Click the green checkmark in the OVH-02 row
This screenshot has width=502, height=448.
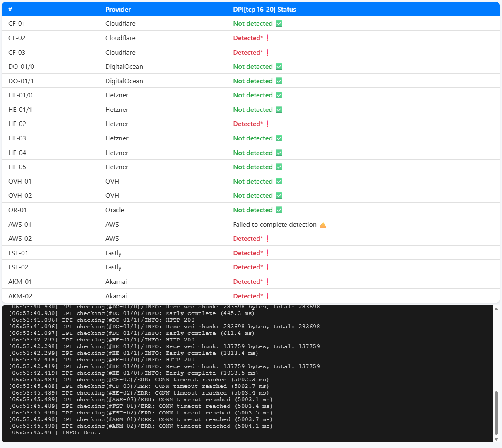click(279, 196)
